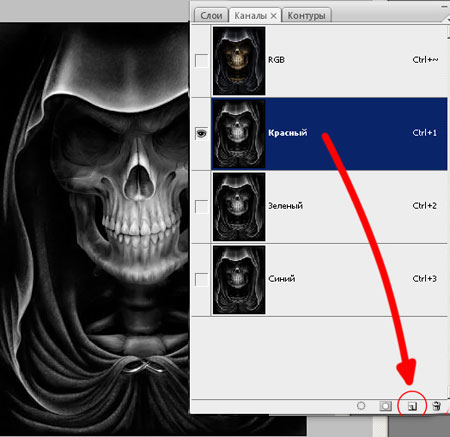Select the Синий channel thumbnail
The width and height of the screenshot is (450, 437).
pyautogui.click(x=239, y=280)
